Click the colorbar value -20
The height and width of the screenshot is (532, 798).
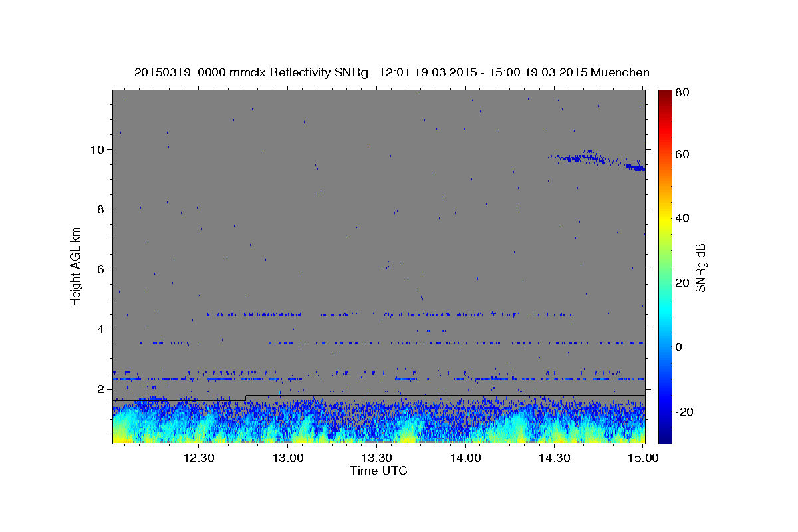pyautogui.click(x=684, y=412)
